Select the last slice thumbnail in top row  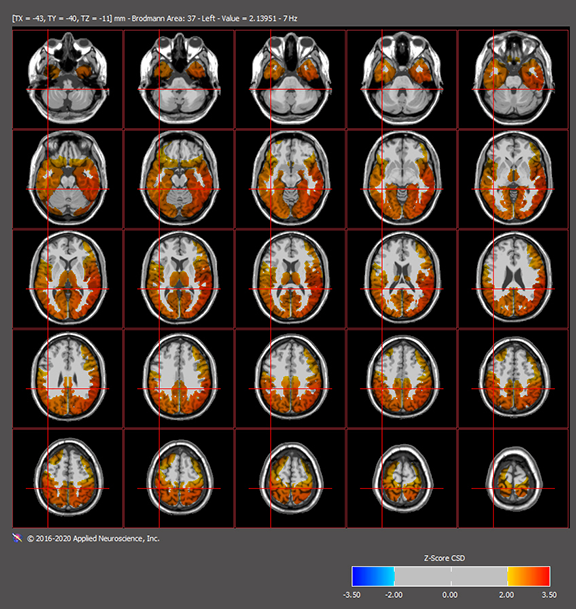(x=513, y=79)
